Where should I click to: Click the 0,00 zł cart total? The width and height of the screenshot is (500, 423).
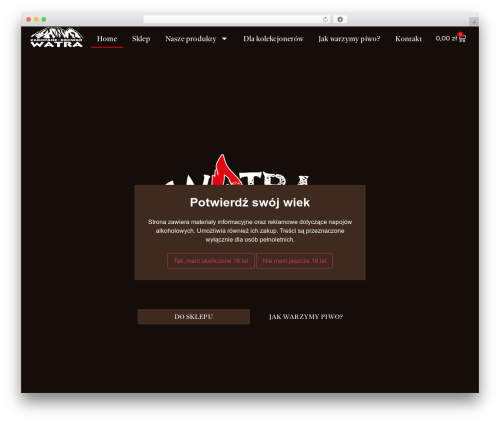click(x=446, y=38)
